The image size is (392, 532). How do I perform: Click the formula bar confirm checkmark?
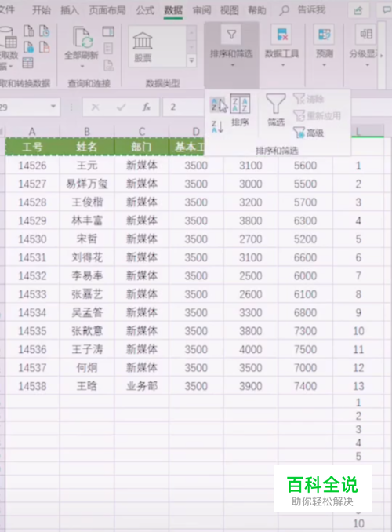pos(121,107)
